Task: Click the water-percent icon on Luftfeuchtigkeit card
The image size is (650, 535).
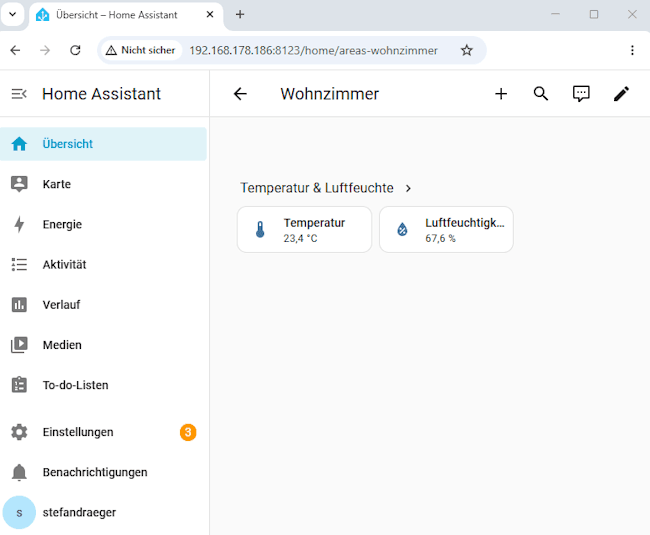Action: click(402, 230)
